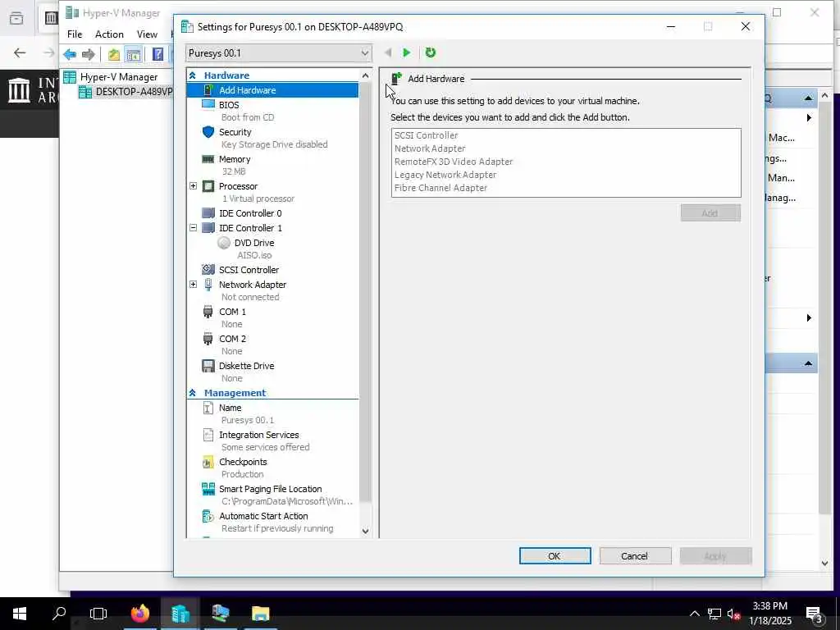Click the Diskette Drive floppy icon
The width and height of the screenshot is (840, 630).
coord(208,366)
